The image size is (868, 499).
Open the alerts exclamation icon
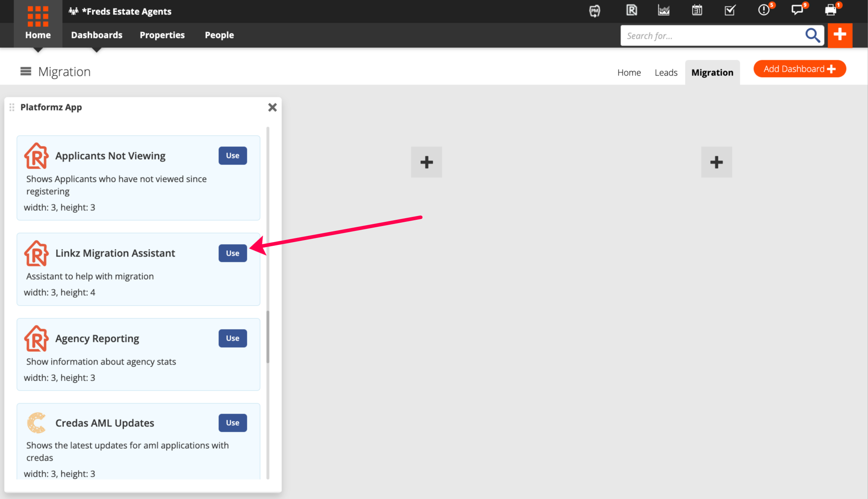764,10
